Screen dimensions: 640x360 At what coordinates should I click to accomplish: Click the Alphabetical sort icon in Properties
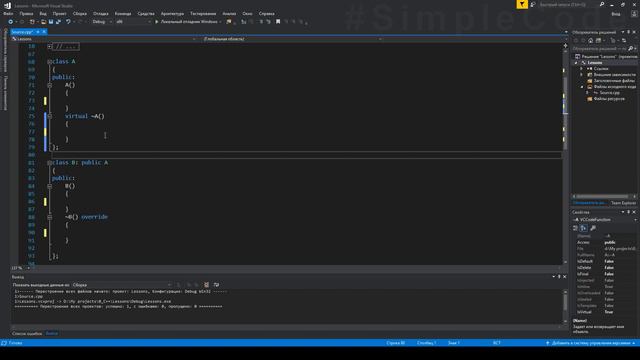tap(583, 228)
